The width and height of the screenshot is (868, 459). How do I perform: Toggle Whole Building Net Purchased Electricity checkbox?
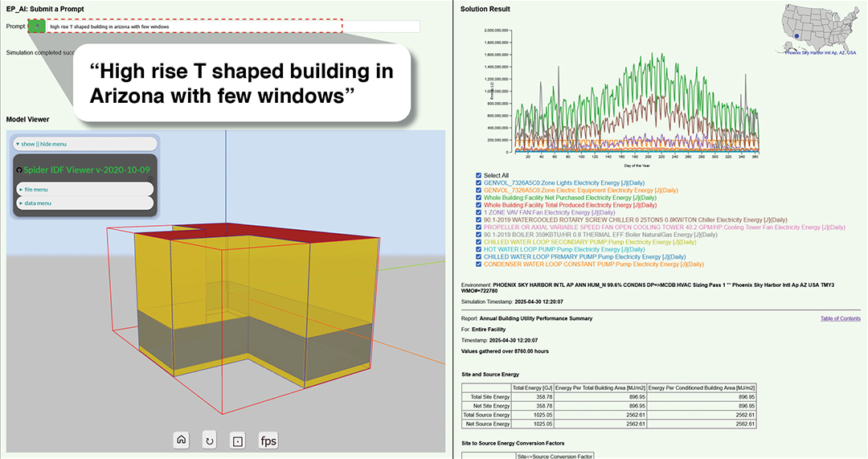click(479, 198)
